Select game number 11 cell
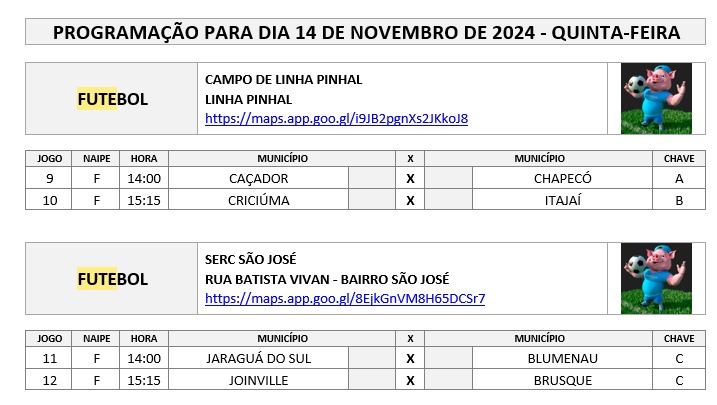 [49, 358]
